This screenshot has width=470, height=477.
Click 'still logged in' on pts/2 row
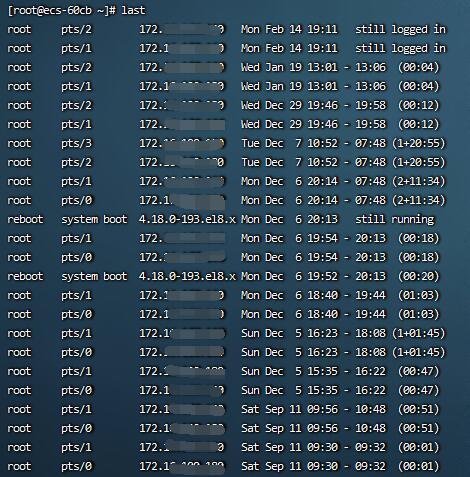point(400,29)
